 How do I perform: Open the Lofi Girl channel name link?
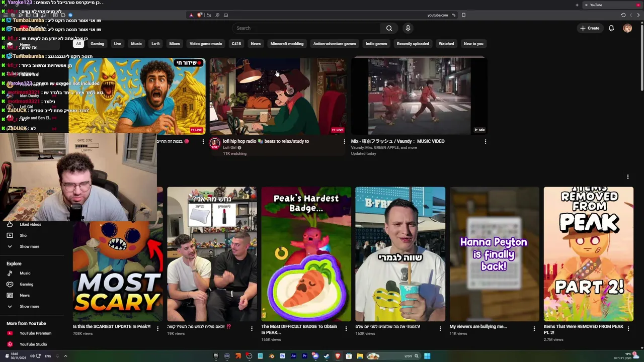click(x=229, y=147)
